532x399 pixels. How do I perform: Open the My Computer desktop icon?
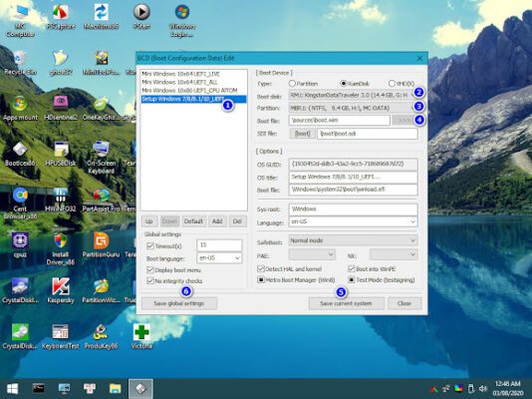(x=20, y=19)
